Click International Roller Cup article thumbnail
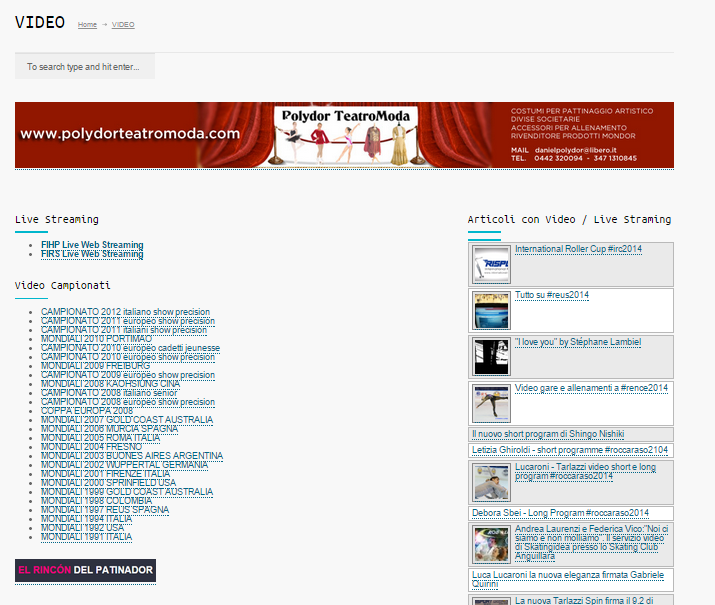The height and width of the screenshot is (605, 715). point(491,264)
